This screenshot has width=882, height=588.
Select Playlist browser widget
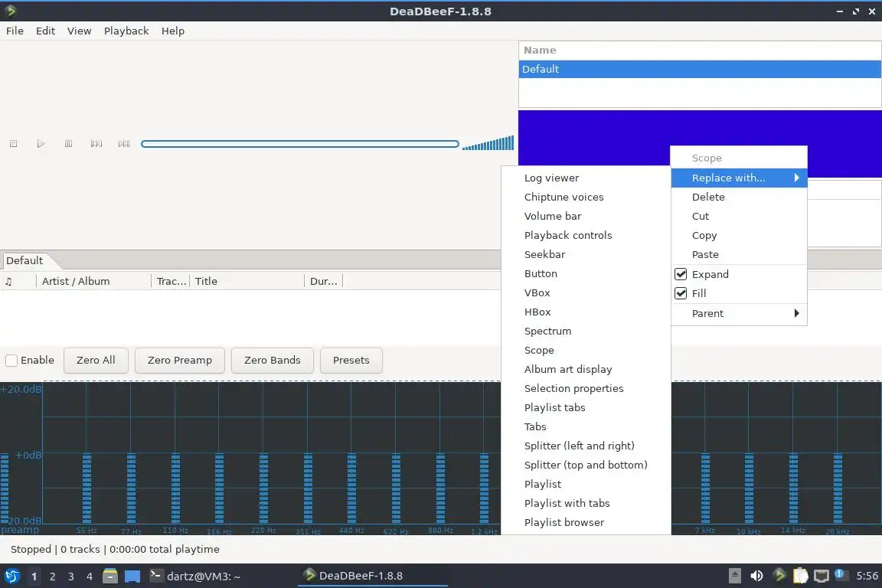(x=586, y=522)
